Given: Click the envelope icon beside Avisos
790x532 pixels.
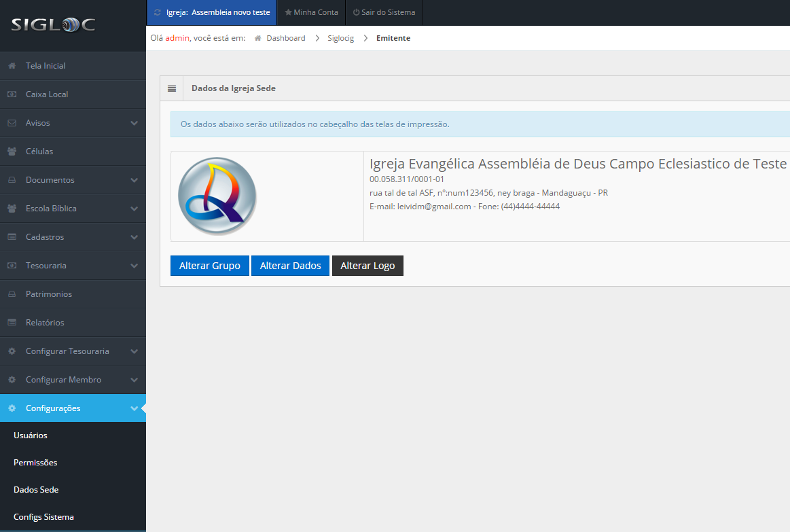Looking at the screenshot, I should pos(12,123).
